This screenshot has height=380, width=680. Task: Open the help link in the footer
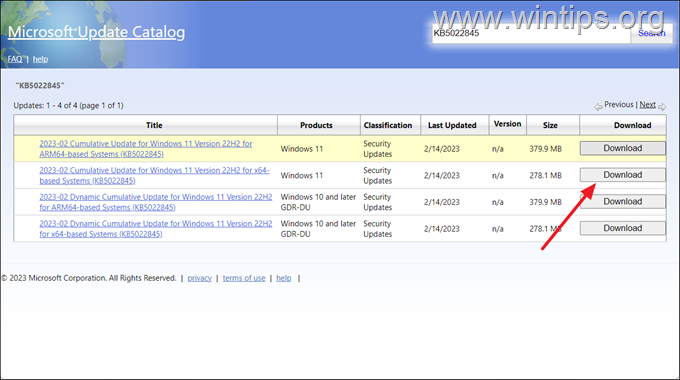point(284,278)
